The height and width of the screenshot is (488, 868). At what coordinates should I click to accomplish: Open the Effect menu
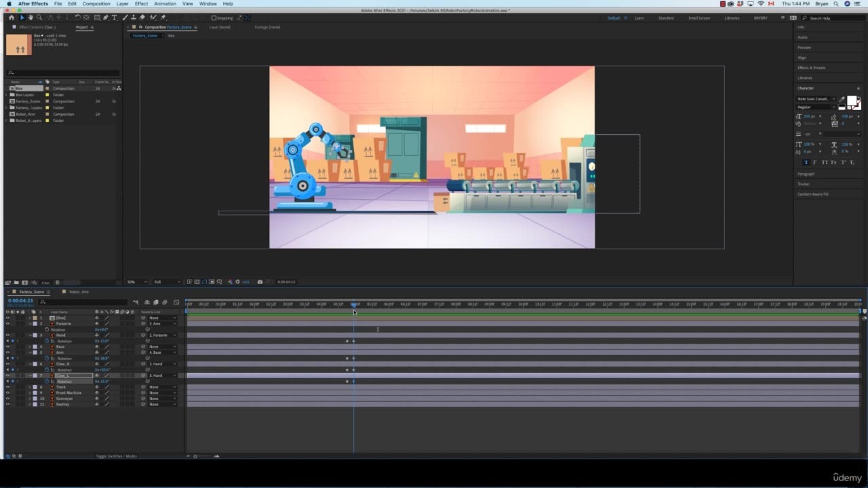point(141,3)
